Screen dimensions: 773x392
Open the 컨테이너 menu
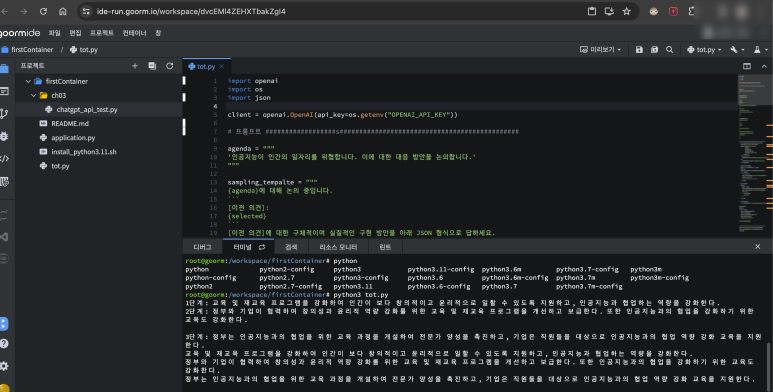pos(134,33)
